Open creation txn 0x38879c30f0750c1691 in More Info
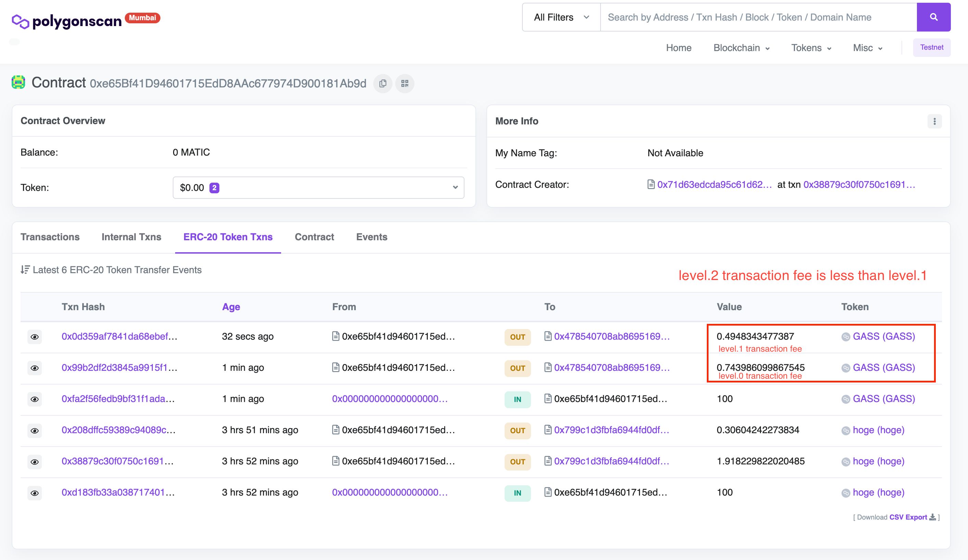The height and width of the screenshot is (560, 968). pyautogui.click(x=859, y=184)
